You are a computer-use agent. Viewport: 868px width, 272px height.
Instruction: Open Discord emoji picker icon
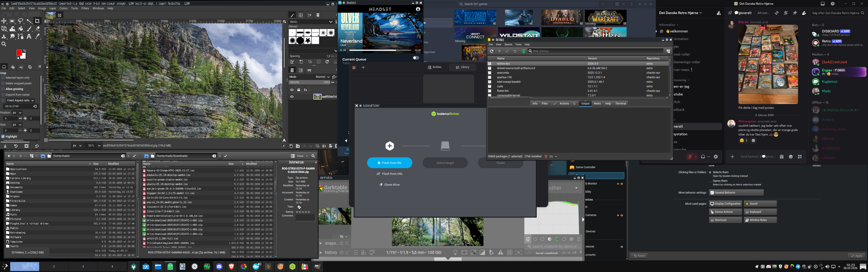tap(791, 157)
